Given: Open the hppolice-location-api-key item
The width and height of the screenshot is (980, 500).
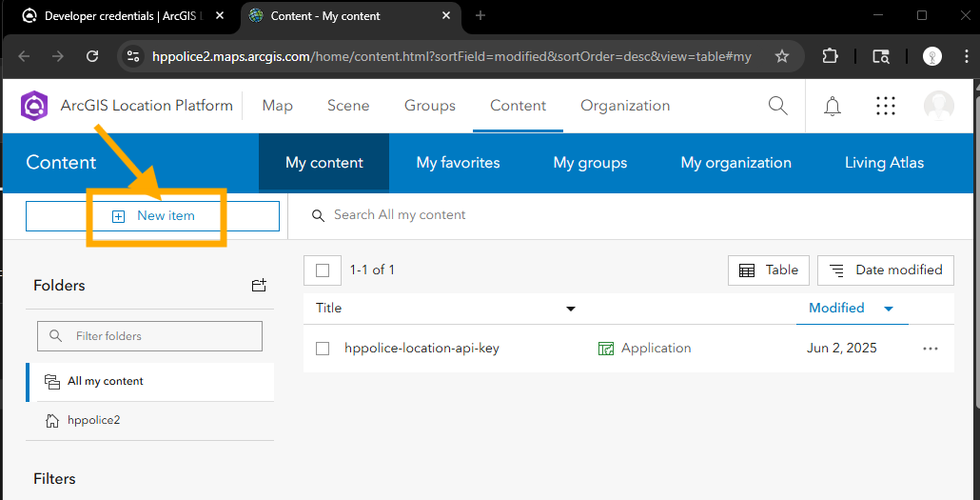Looking at the screenshot, I should click(421, 349).
